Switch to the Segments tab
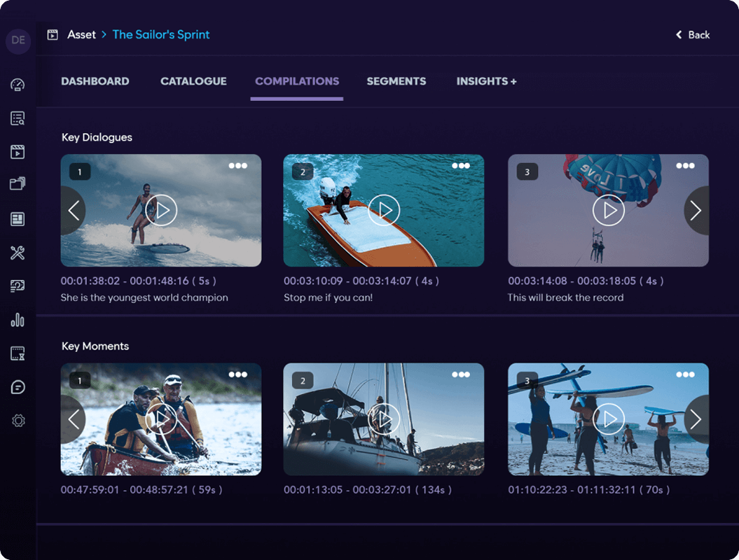The image size is (739, 560). (396, 81)
